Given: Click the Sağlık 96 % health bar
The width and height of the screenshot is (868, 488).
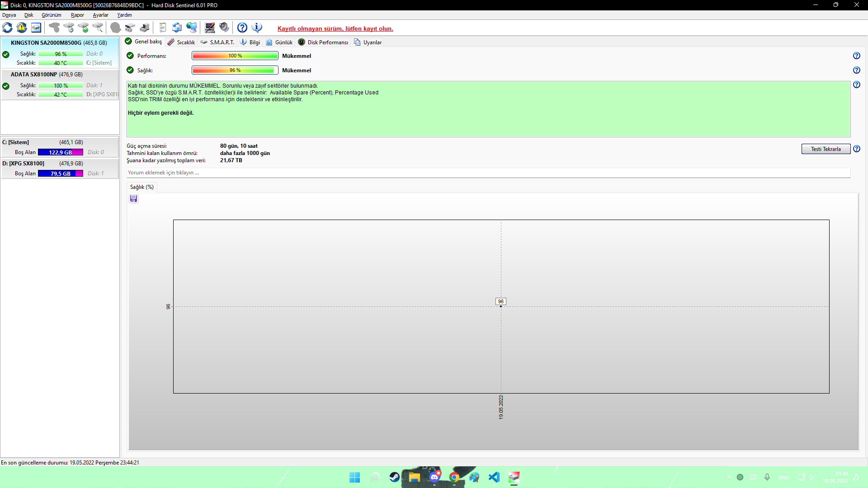Looking at the screenshot, I should tap(235, 70).
